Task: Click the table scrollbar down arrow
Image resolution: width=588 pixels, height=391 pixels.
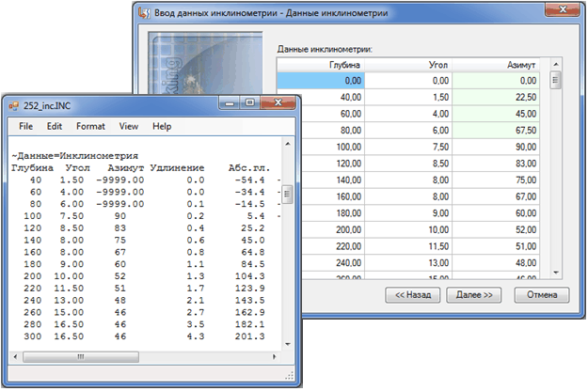Action: point(556,271)
